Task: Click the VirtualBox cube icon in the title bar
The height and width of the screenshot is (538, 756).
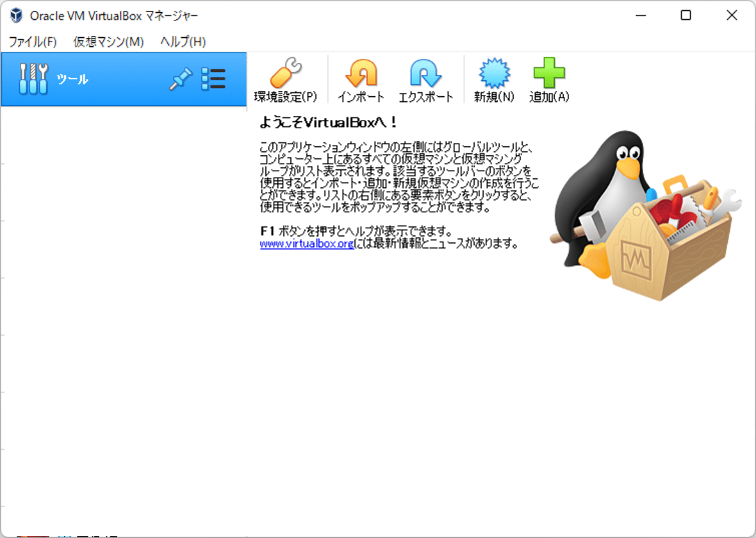Action: point(17,15)
